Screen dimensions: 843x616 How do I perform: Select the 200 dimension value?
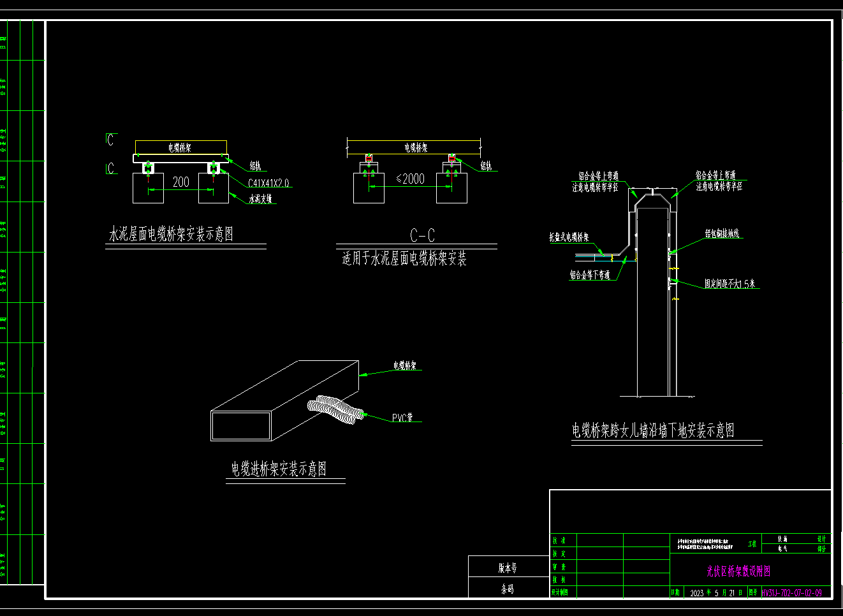click(181, 182)
